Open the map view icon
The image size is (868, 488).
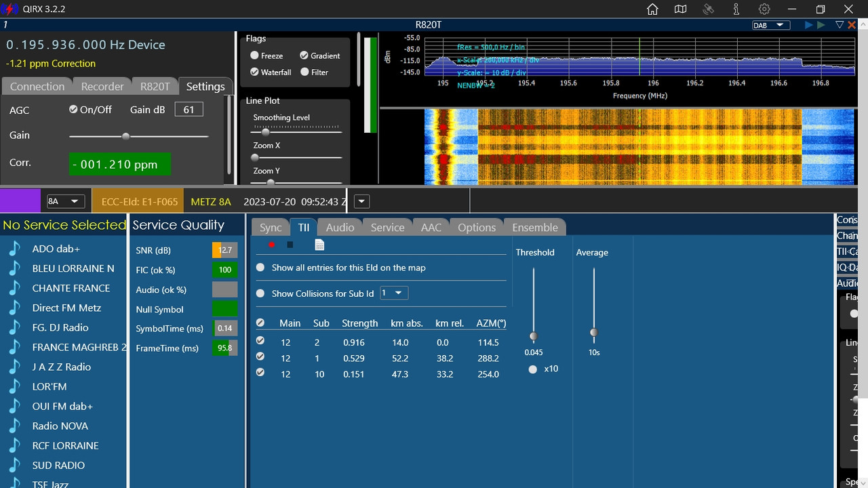click(x=680, y=9)
